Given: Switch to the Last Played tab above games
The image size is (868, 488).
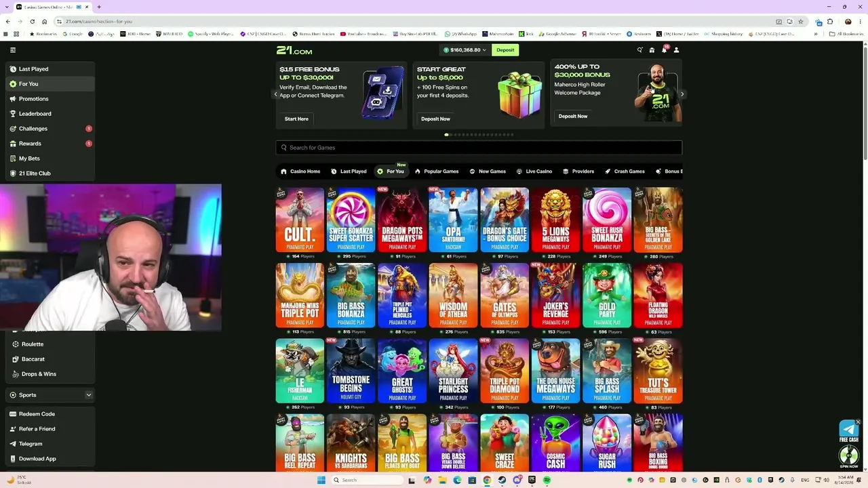Looking at the screenshot, I should pos(349,171).
